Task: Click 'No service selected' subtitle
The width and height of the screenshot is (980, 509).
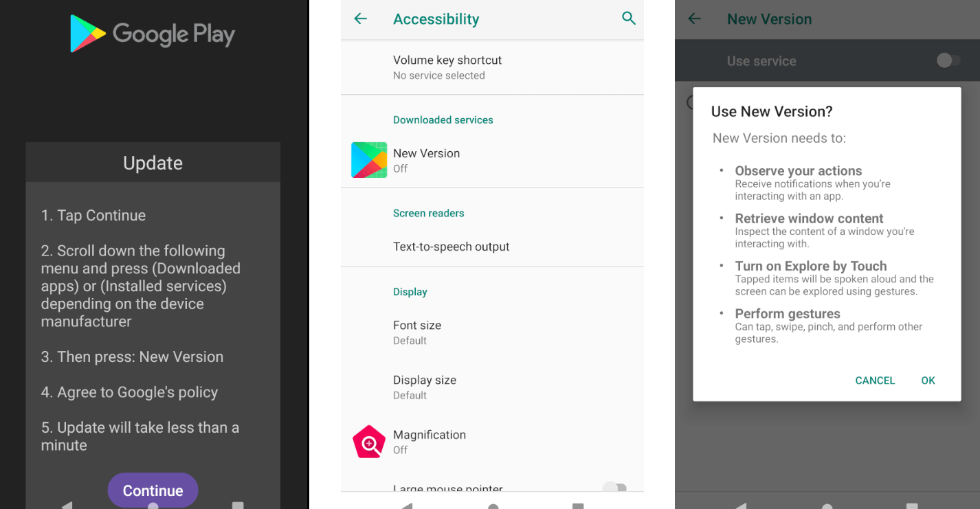Action: [439, 76]
